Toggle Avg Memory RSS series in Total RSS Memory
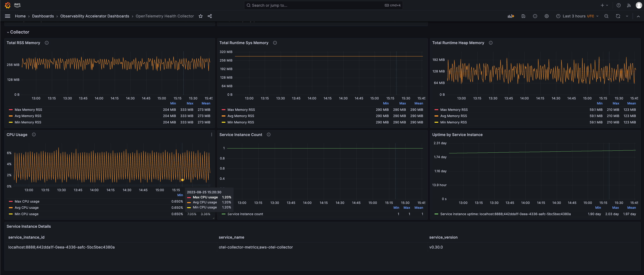 (28, 116)
